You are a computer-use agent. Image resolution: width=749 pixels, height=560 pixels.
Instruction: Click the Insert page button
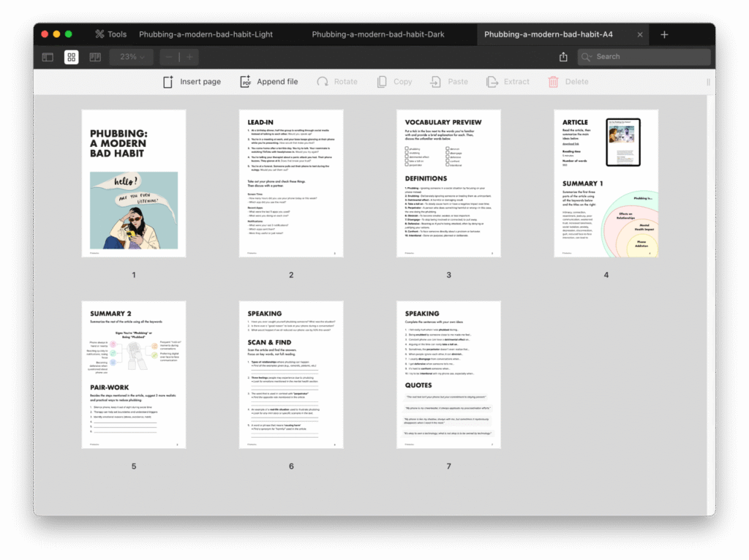[x=192, y=82]
